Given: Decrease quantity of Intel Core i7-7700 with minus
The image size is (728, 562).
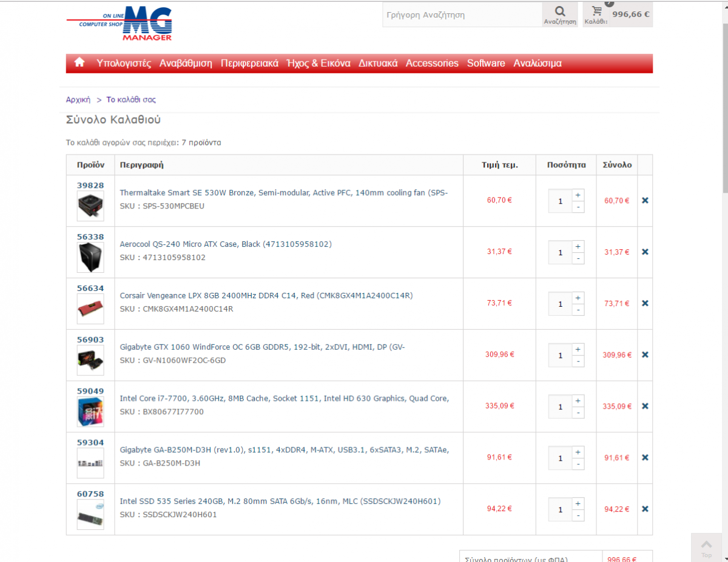Looking at the screenshot, I should [578, 412].
